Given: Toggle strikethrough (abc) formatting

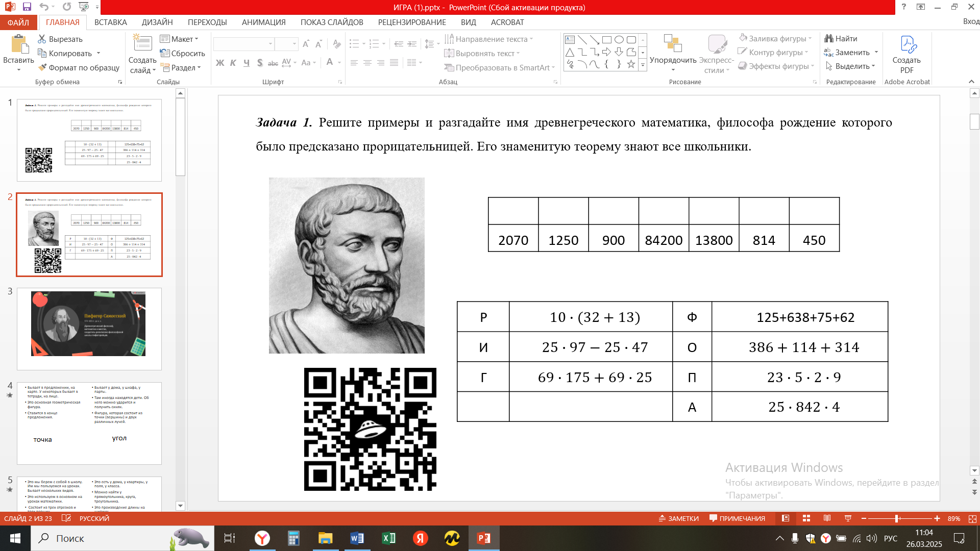Looking at the screenshot, I should pos(273,63).
